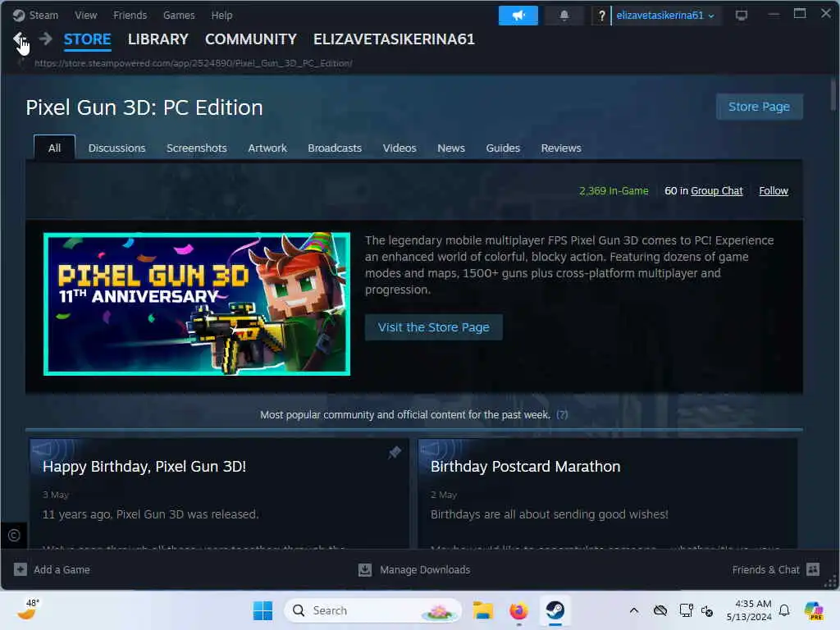Click the Add a Game plus icon

click(21, 569)
